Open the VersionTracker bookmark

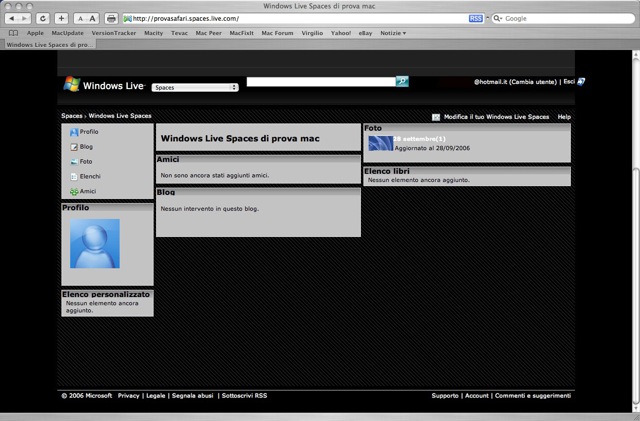[113, 33]
